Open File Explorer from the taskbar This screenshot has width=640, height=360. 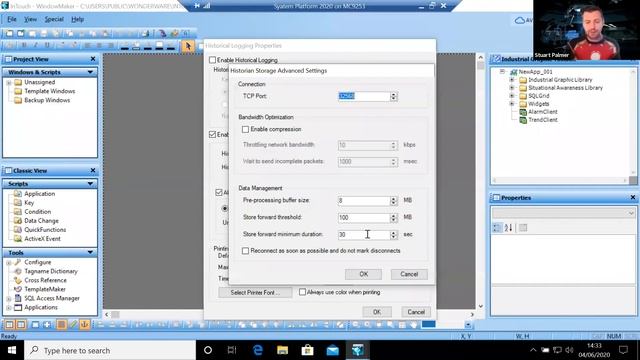point(282,350)
